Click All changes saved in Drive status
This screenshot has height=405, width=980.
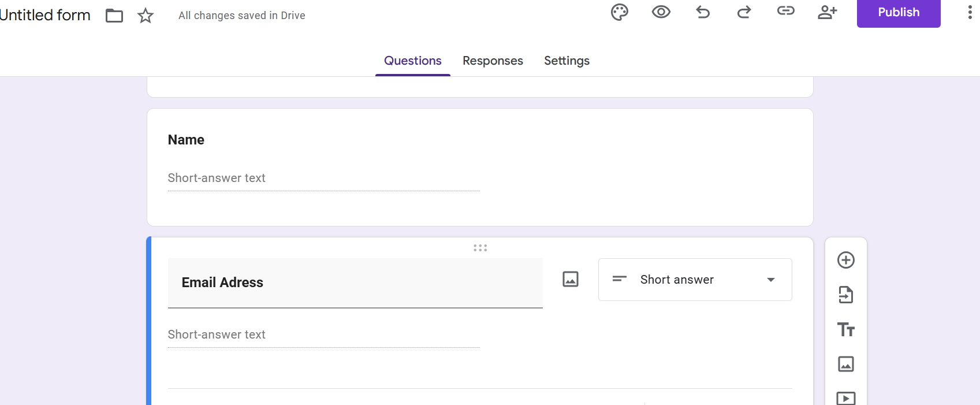242,16
